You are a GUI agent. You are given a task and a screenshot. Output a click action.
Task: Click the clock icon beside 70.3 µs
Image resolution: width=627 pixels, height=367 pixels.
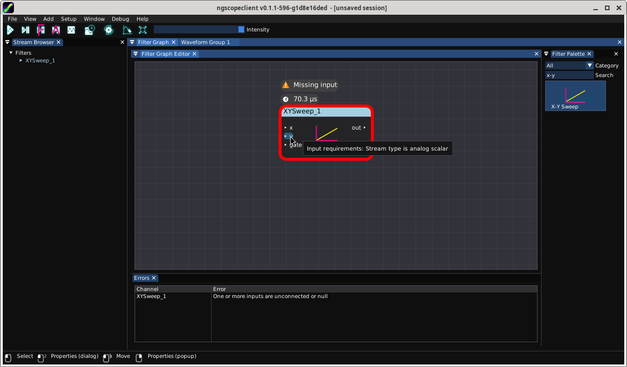tap(286, 99)
